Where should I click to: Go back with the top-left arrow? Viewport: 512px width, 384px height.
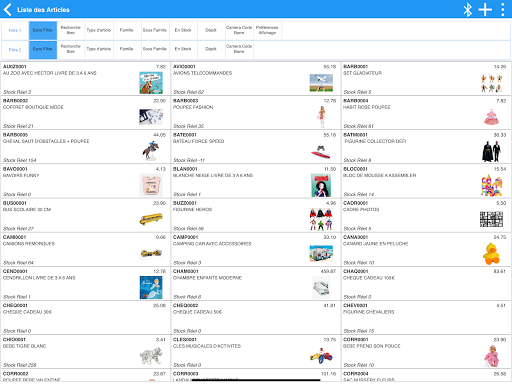[7, 9]
